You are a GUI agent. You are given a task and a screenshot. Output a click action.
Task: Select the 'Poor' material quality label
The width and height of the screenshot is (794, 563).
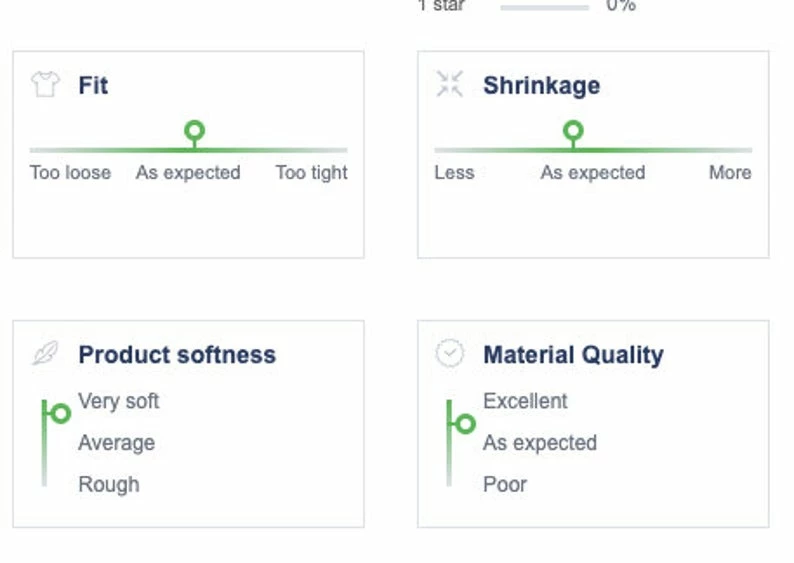point(505,485)
